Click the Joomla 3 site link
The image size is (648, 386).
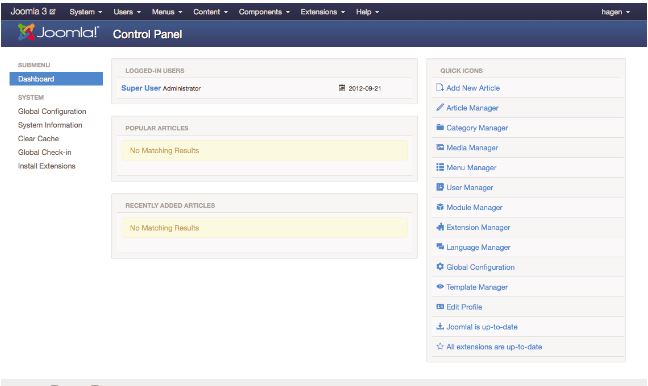pos(29,12)
